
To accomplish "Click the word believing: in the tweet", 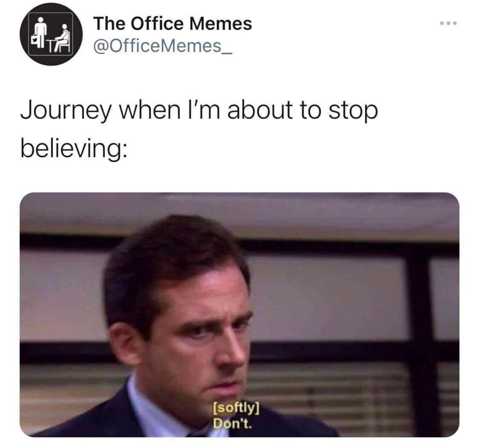I will point(73,149).
